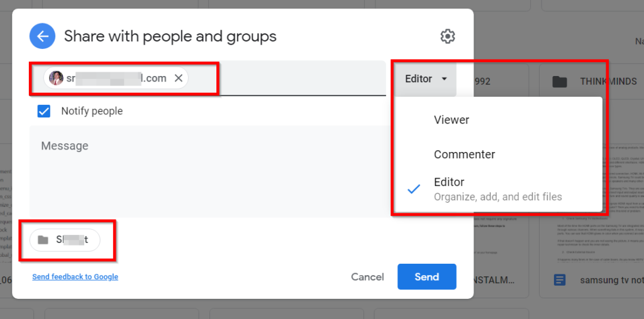Send the sharing invitation
The width and height of the screenshot is (644, 319).
click(x=427, y=277)
